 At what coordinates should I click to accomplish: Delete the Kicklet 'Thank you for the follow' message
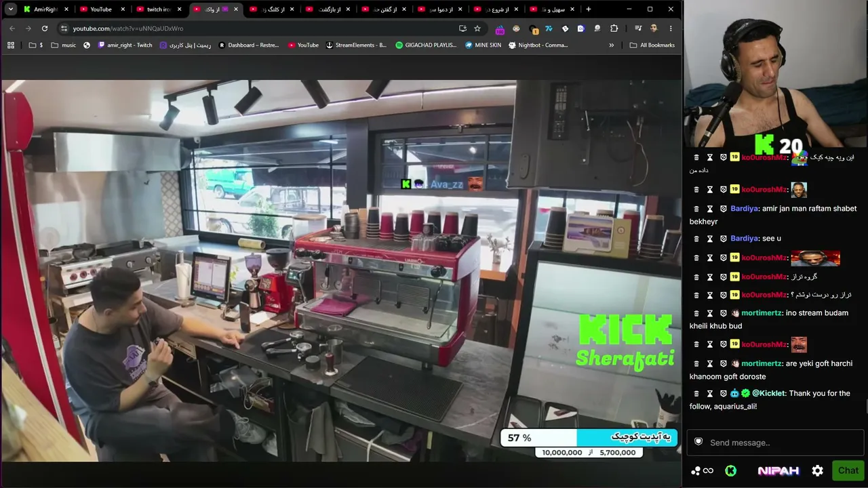(x=696, y=393)
